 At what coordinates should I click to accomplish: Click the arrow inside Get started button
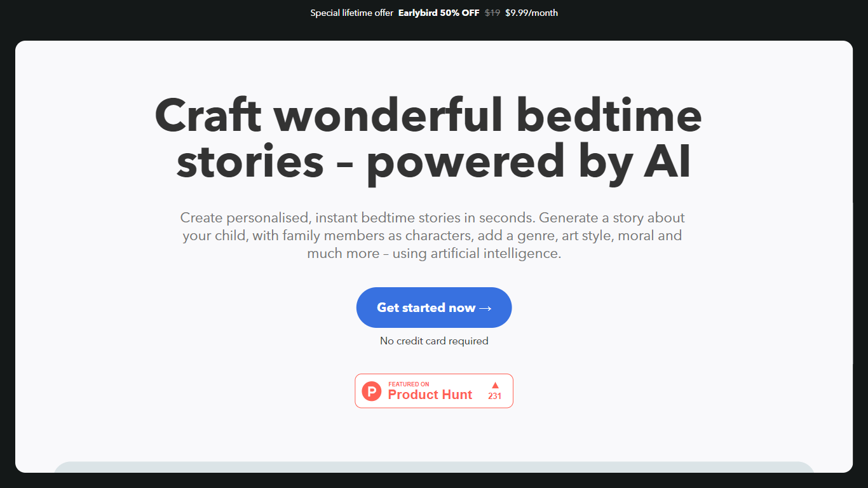[x=485, y=308]
